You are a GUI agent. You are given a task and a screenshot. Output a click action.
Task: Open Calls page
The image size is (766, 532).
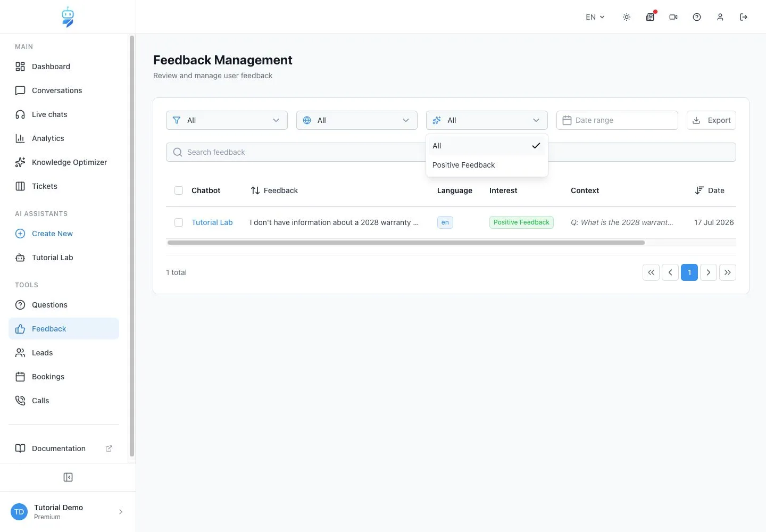[64, 401]
